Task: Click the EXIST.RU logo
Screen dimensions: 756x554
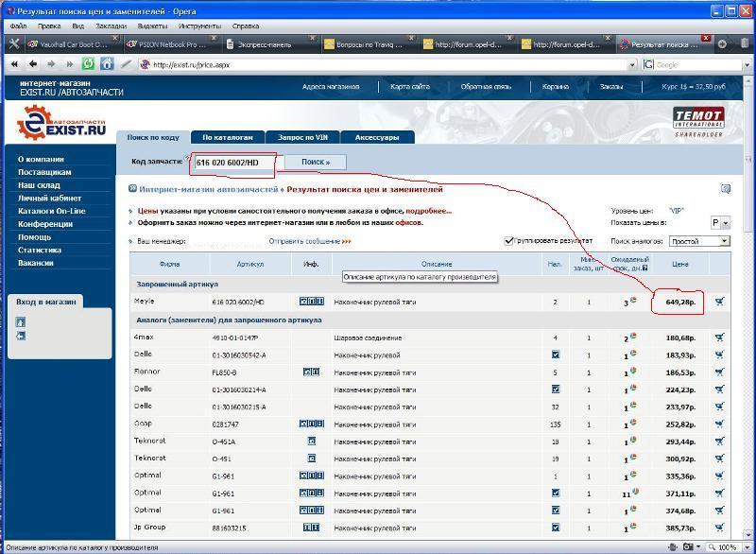Action: [61, 124]
